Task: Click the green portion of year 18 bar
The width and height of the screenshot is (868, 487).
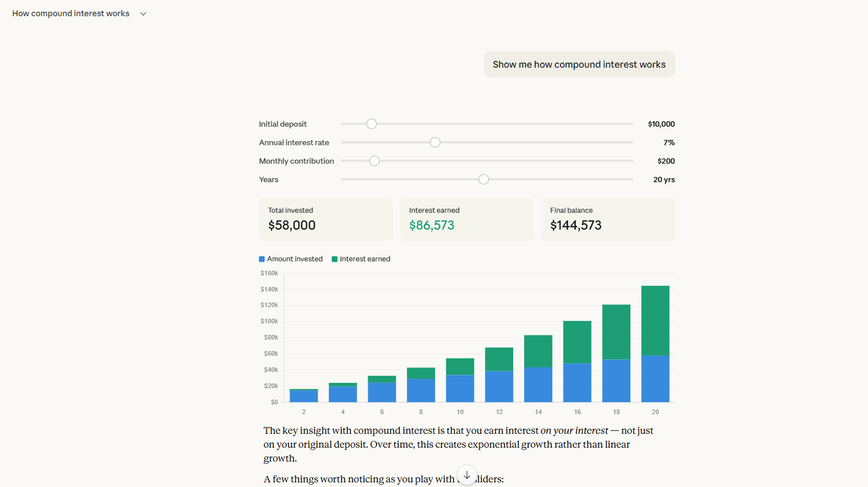Action: tap(616, 332)
